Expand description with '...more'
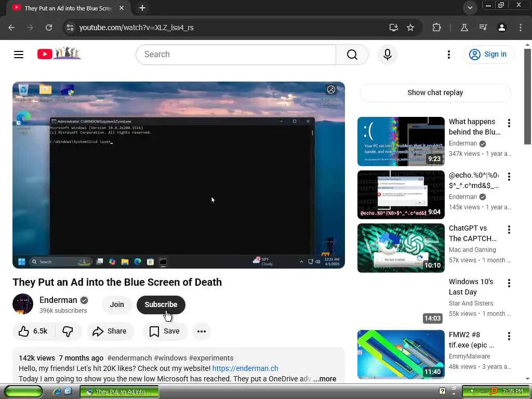 click(x=325, y=379)
